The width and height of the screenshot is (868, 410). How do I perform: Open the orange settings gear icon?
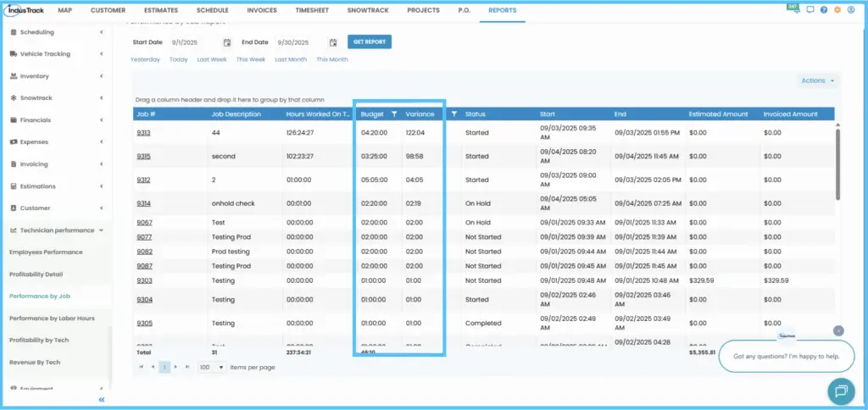837,10
